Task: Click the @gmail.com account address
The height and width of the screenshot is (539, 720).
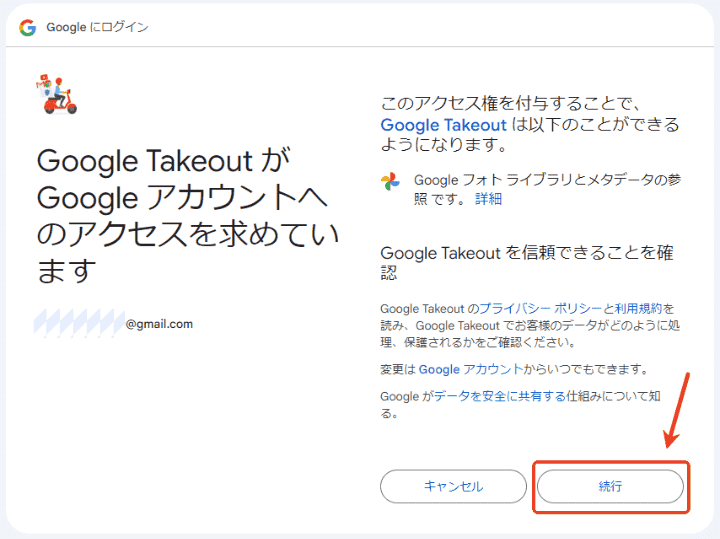Action: pos(159,324)
